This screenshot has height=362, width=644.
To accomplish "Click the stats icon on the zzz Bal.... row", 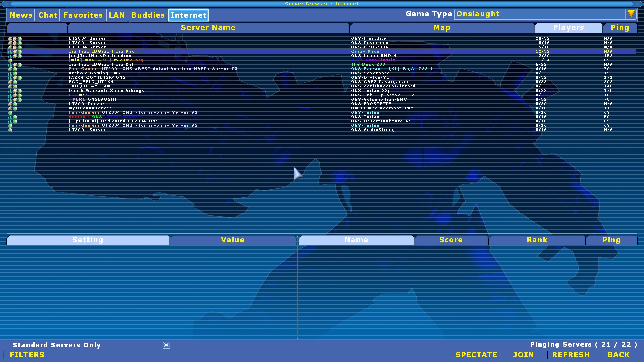I will 10,65.
